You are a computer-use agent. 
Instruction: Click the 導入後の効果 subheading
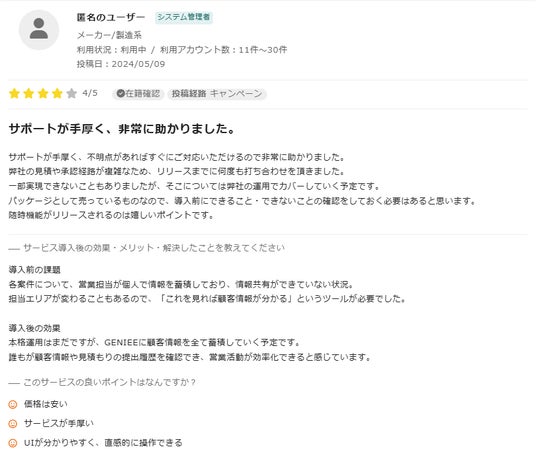(x=35, y=328)
